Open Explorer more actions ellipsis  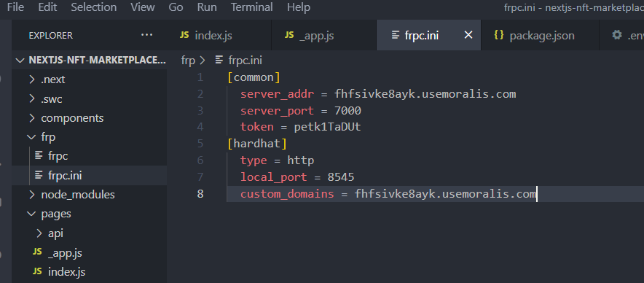[x=146, y=35]
